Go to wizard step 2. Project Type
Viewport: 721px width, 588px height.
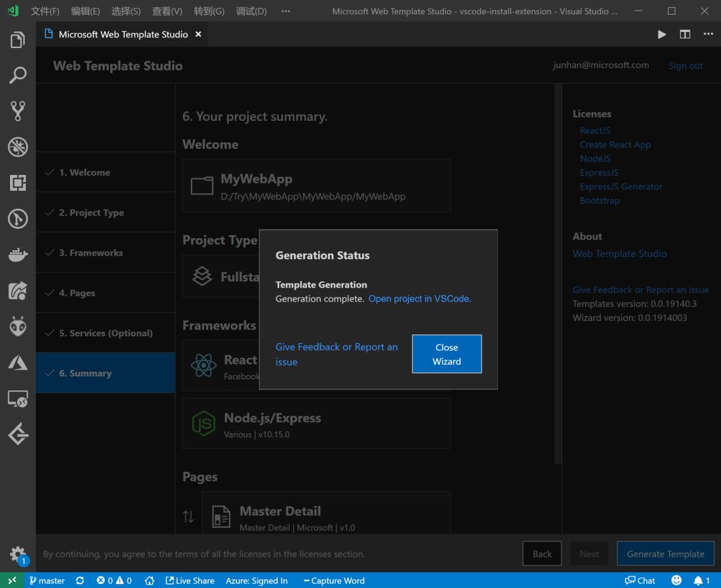105,212
